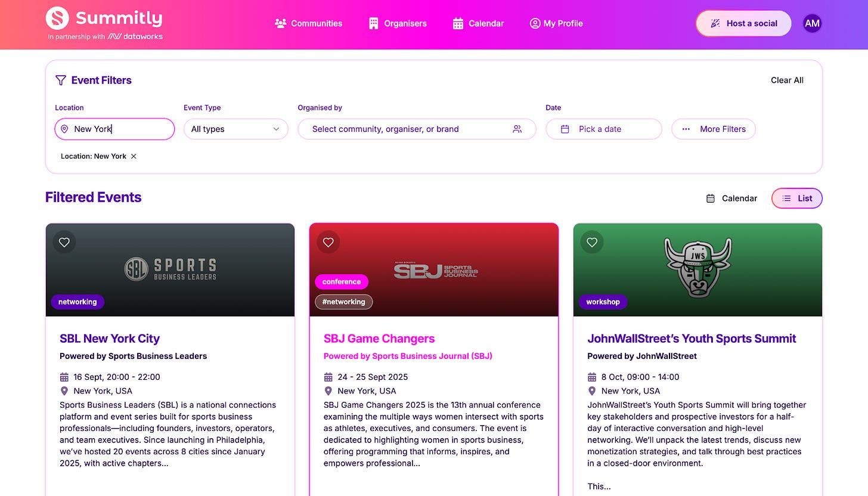Click Powered by Sports Business Journal (SBJ)
Viewport: 868px width, 496px height.
(408, 356)
